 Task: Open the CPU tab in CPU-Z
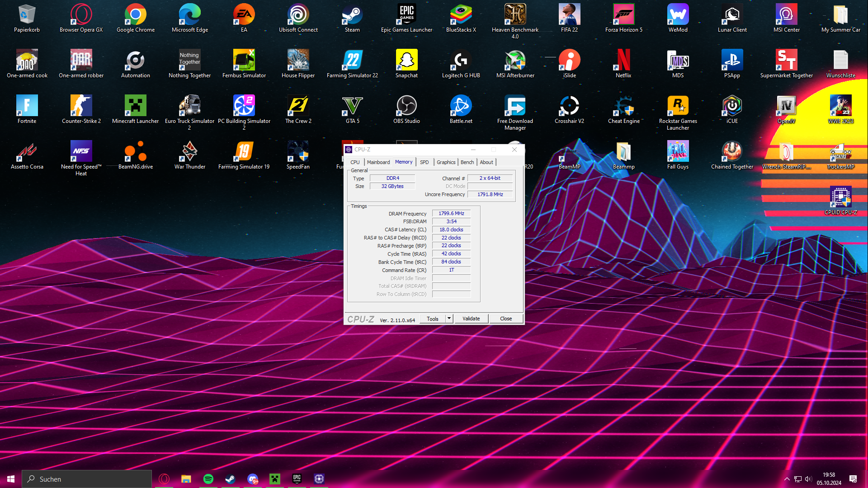tap(355, 162)
